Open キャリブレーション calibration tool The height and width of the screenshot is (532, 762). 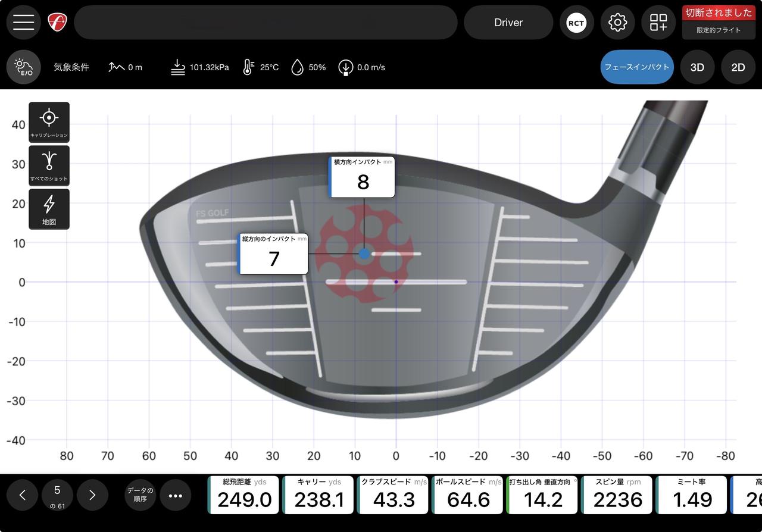(x=49, y=122)
